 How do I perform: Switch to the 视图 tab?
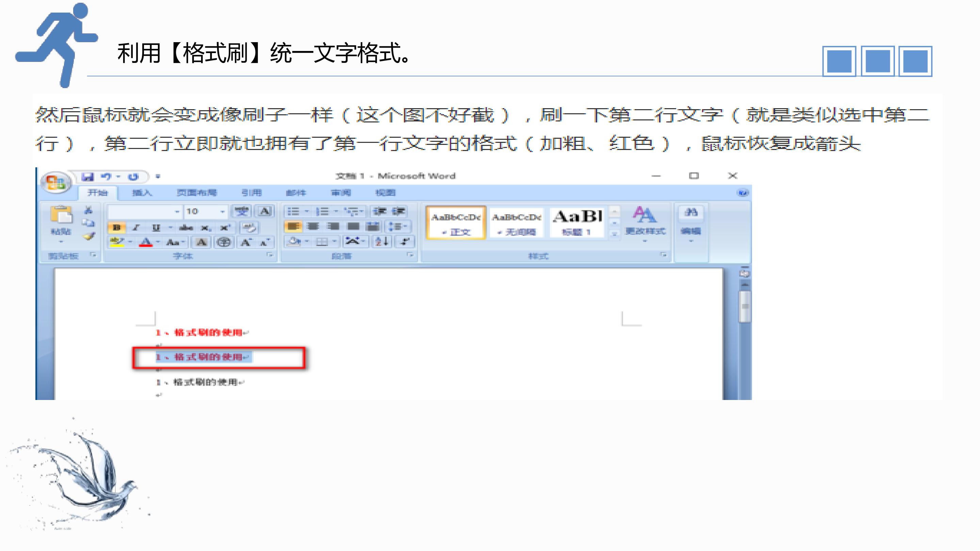(x=386, y=193)
